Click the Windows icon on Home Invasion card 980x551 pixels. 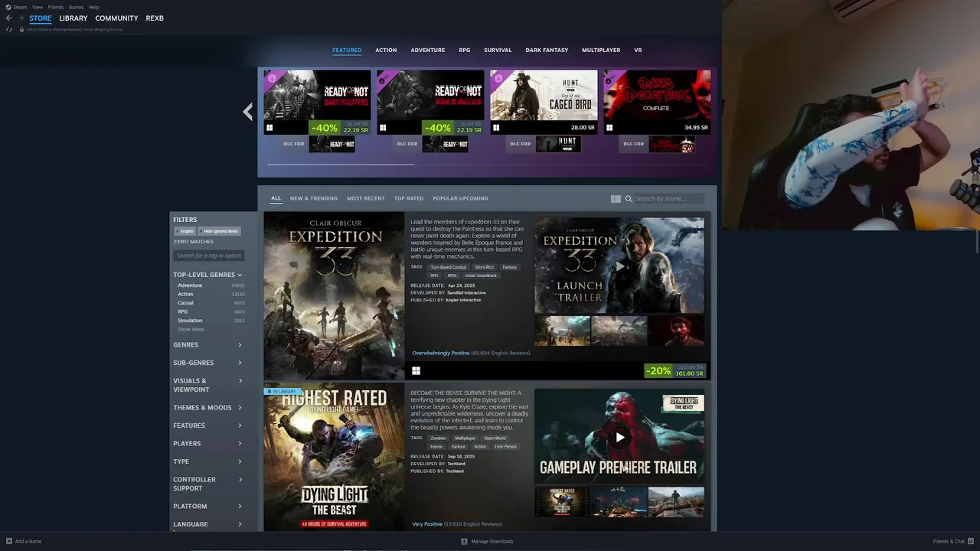pos(383,128)
